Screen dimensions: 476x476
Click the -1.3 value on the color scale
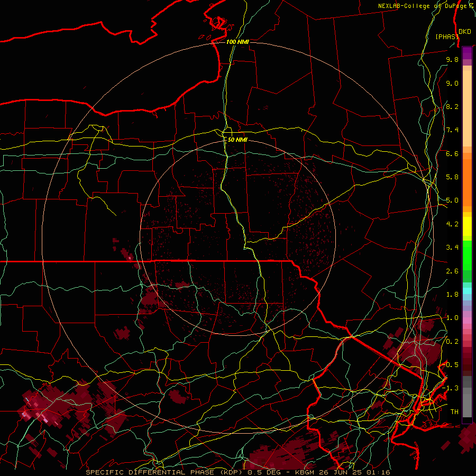[x=451, y=388]
